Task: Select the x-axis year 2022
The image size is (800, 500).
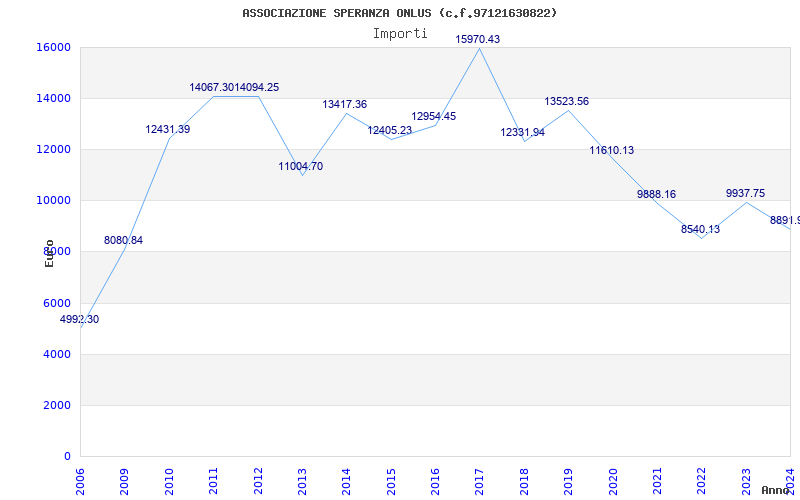Action: coord(702,482)
